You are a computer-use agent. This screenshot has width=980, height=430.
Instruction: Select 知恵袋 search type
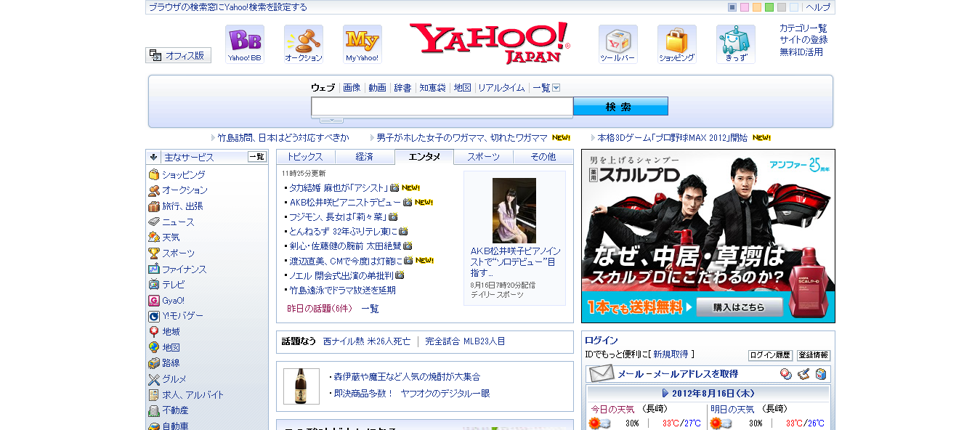(x=432, y=88)
